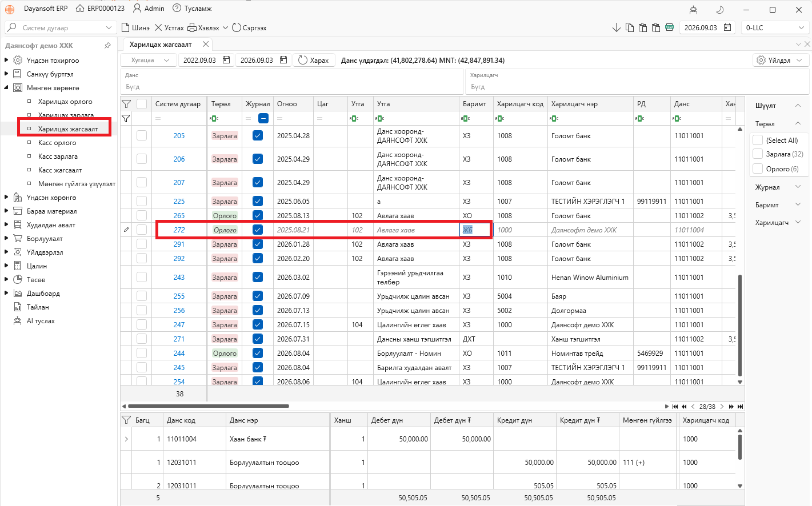Screen dimensions: 812x506
Task: Go to the last record in the pager
Action: pos(740,407)
